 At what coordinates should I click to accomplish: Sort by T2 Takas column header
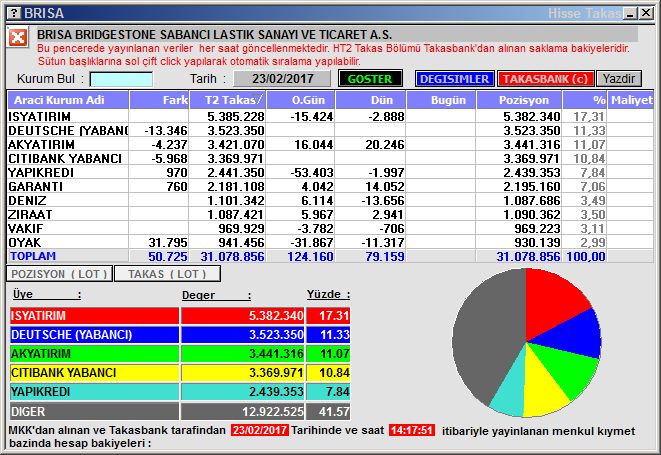pyautogui.click(x=228, y=100)
